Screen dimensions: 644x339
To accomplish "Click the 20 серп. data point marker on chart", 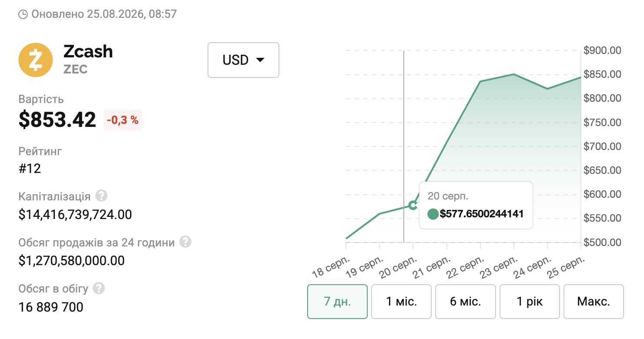I will coord(413,205).
